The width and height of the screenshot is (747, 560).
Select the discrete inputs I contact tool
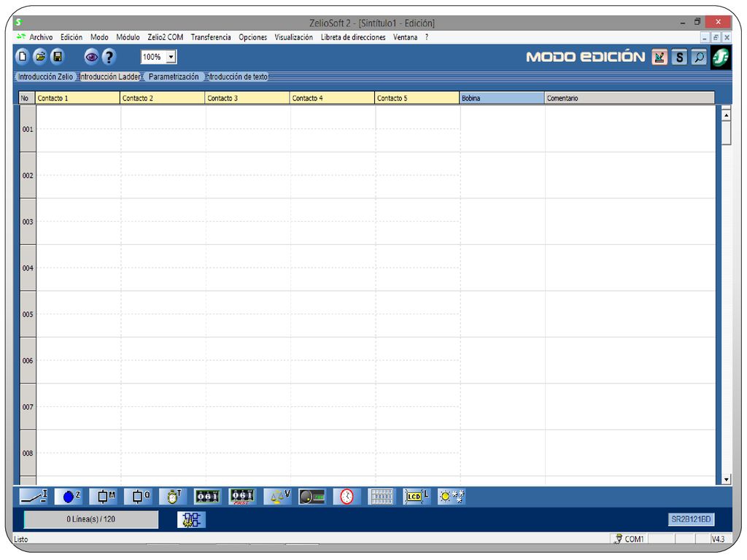click(34, 497)
